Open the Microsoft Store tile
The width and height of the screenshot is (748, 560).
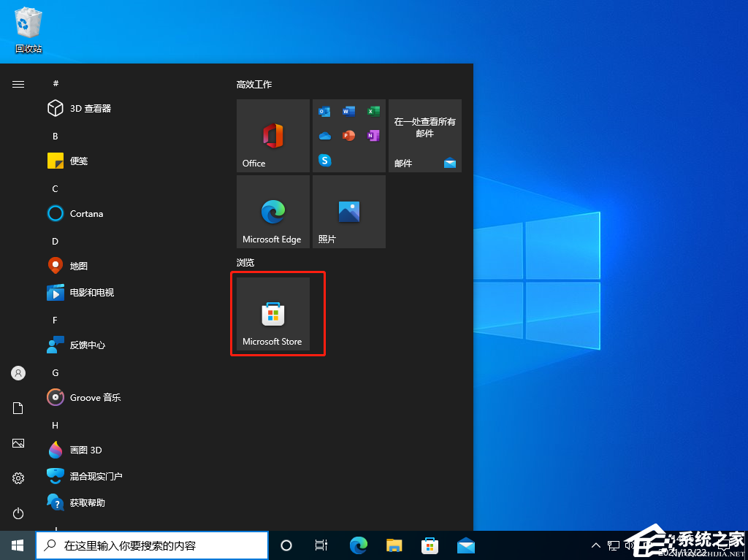point(273,314)
